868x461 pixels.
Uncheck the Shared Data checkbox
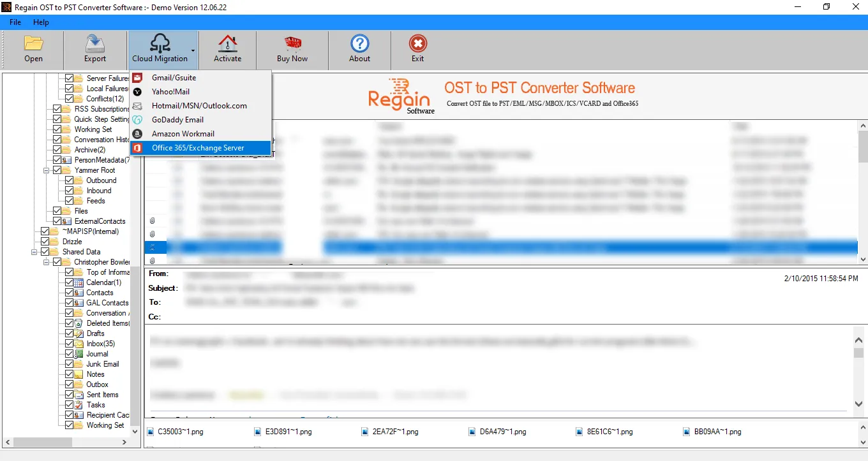point(45,252)
